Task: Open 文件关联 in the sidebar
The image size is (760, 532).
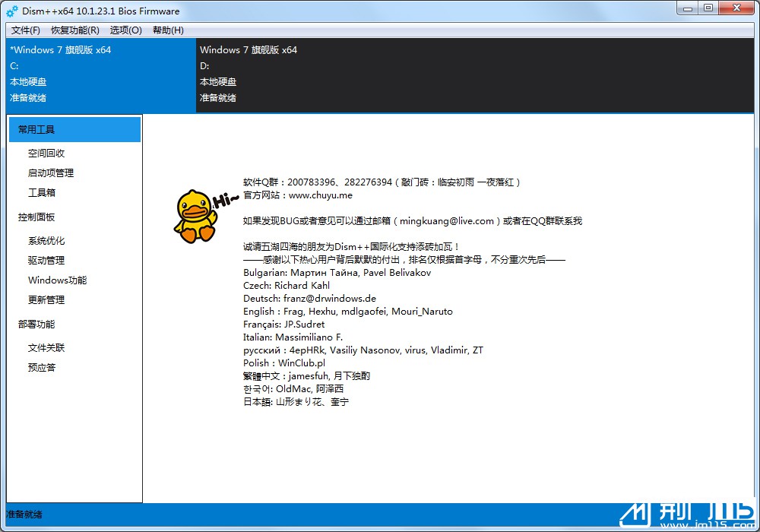Action: tap(46, 348)
